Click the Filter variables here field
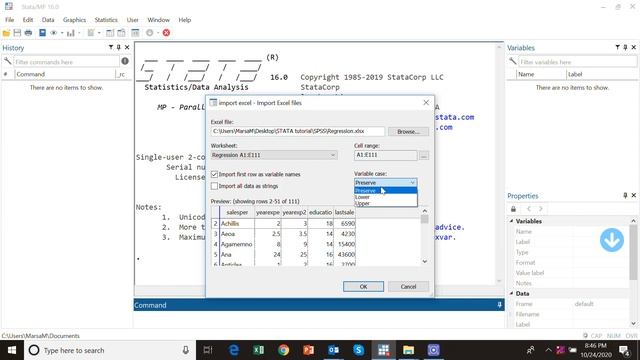 577,62
